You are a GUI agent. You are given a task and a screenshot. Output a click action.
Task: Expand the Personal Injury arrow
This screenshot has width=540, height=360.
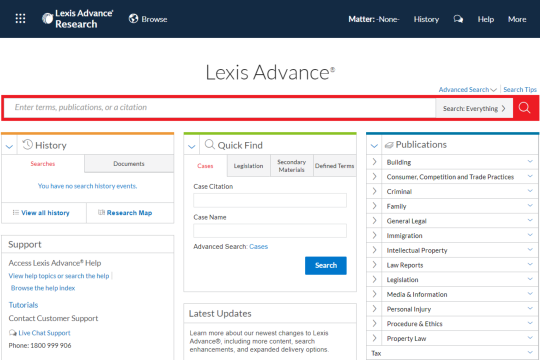point(374,309)
